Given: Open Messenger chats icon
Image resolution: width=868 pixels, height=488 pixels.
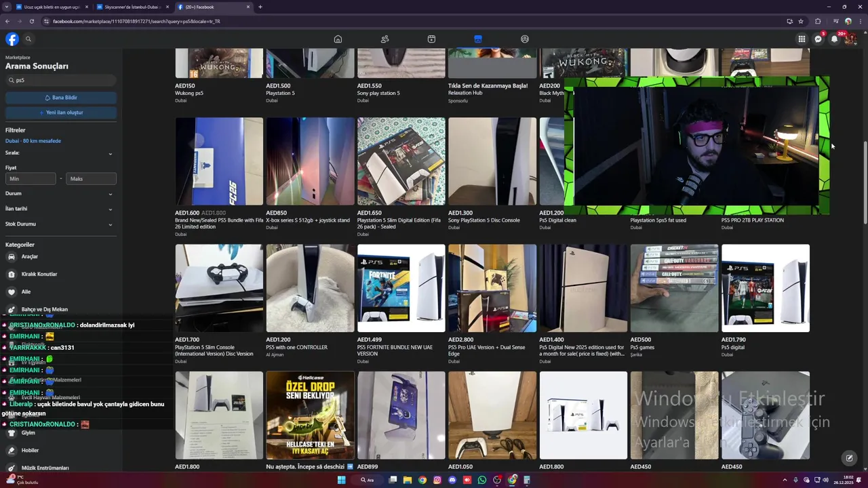Looking at the screenshot, I should [x=818, y=39].
